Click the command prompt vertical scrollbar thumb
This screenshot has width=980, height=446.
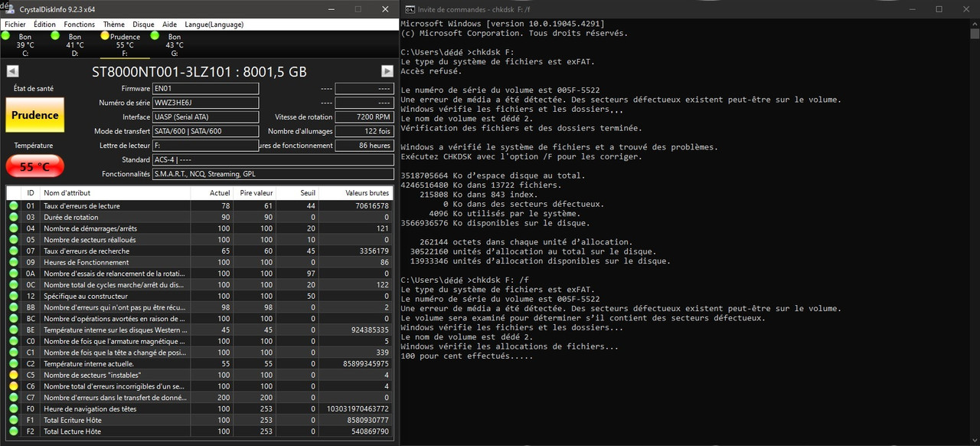(974, 34)
